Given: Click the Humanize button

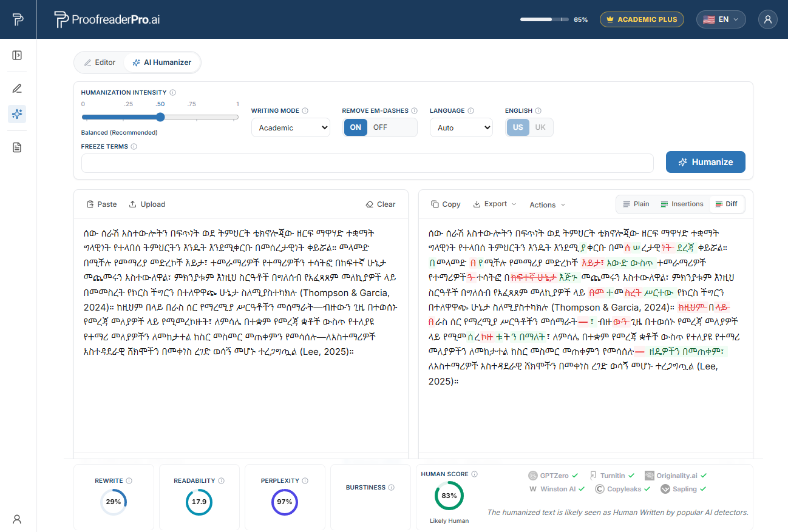Looking at the screenshot, I should pos(705,162).
